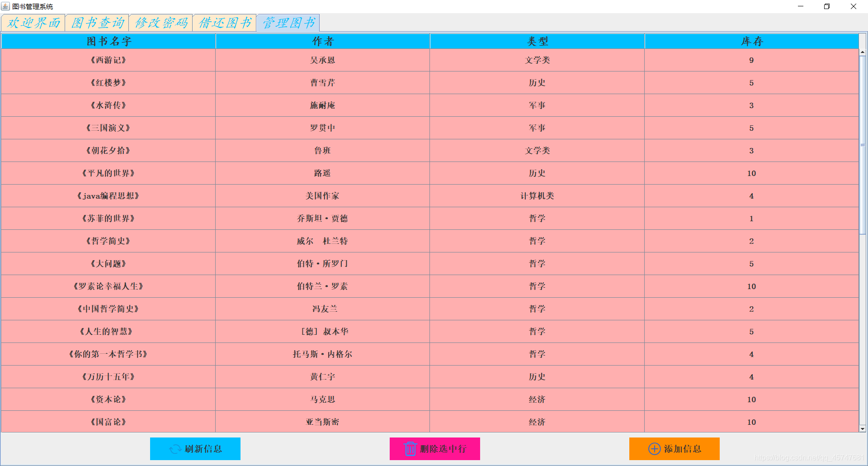This screenshot has height=466, width=868.
Task: Select the 《罗素论幸福人生》 cell
Action: (x=108, y=286)
